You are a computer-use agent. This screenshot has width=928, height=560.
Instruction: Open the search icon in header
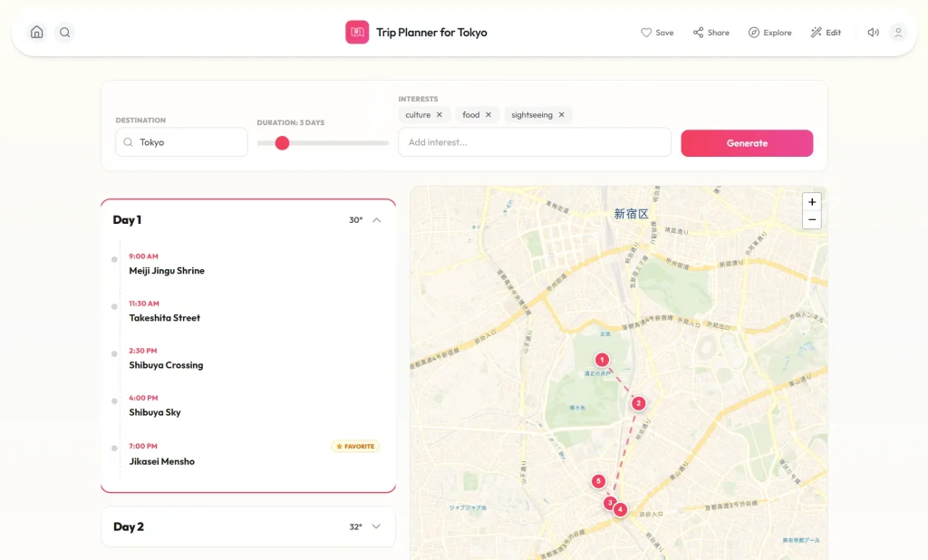pyautogui.click(x=65, y=32)
